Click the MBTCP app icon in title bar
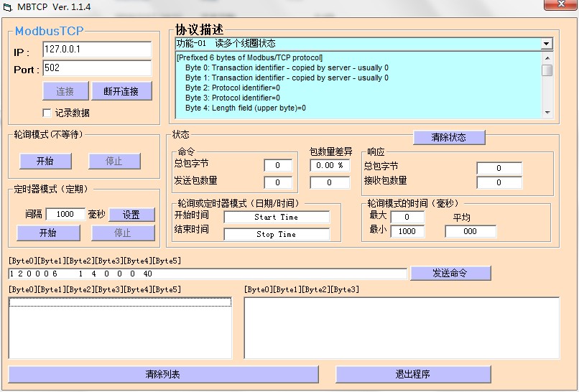 pos(7,7)
